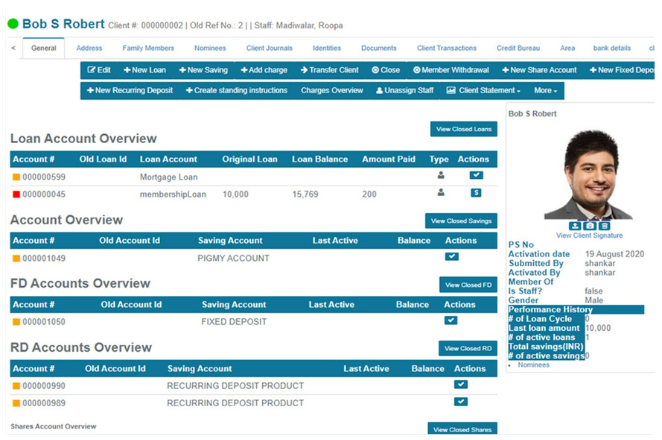Approve Mortgage Loan 000000599 with the check icon
The width and height of the screenshot is (662, 440).
476,175
